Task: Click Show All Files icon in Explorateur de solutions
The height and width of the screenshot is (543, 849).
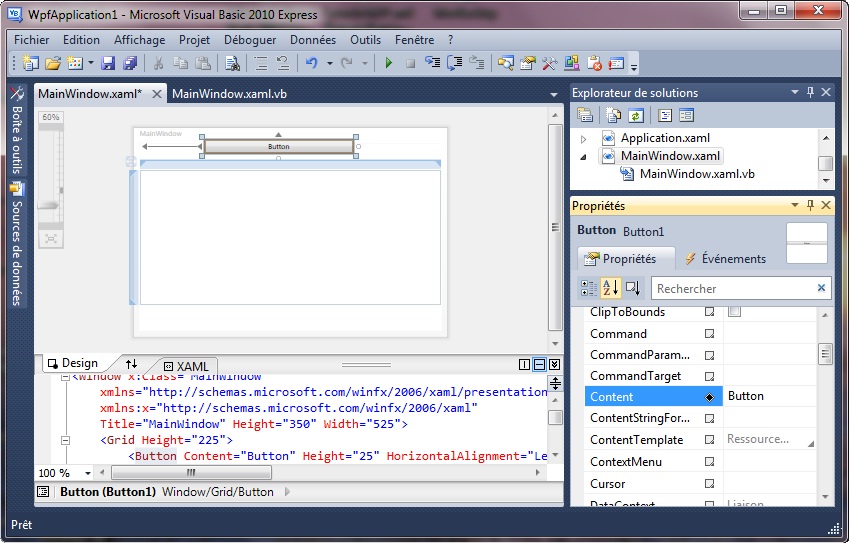Action: [613, 115]
